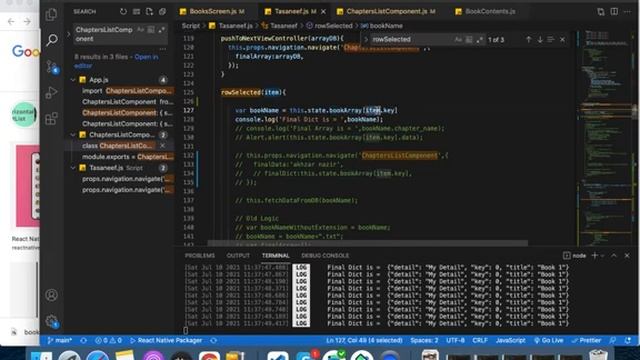The height and width of the screenshot is (360, 640).
Task: Collapse the ChaptersListCompo... file results group
Action: click(x=73, y=135)
